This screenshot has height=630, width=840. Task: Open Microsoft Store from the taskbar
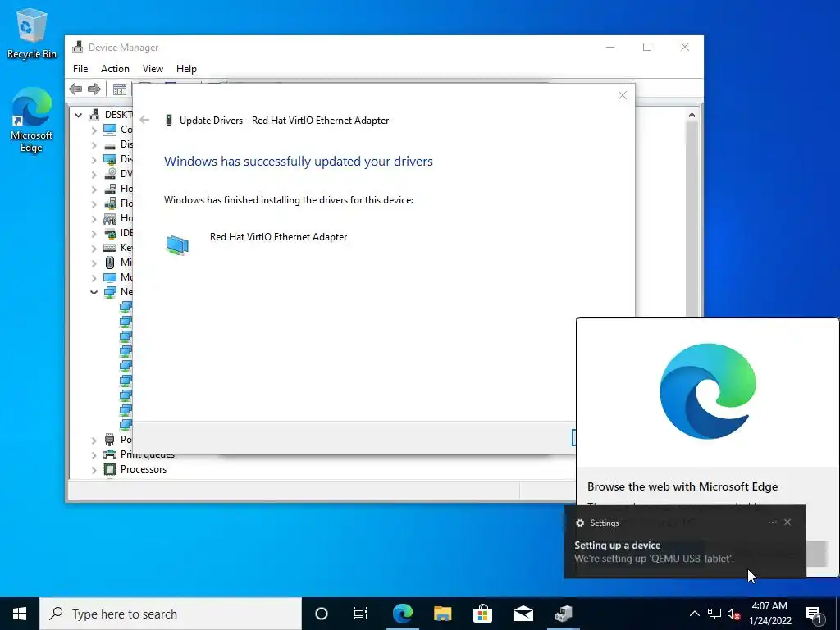click(x=482, y=614)
